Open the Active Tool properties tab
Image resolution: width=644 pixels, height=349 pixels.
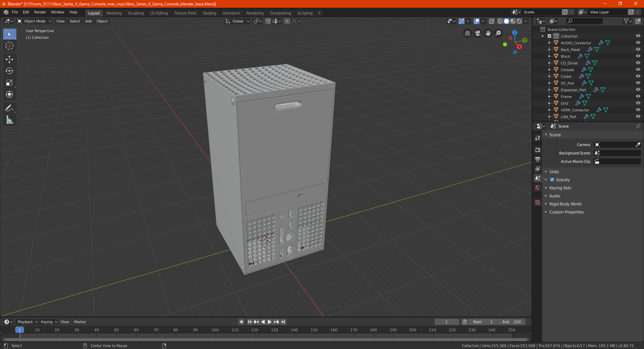pyautogui.click(x=538, y=138)
